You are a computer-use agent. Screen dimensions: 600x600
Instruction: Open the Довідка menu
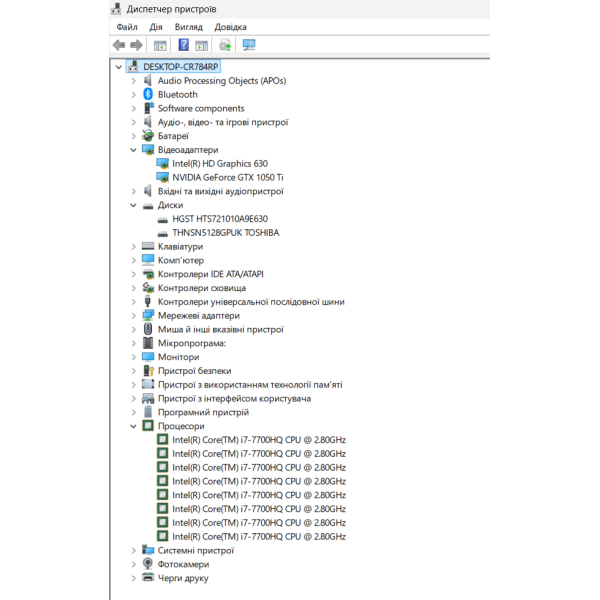[230, 27]
